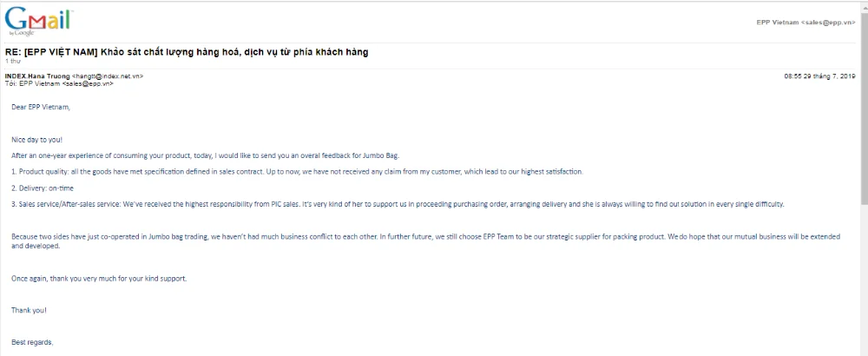
Task: Click the 'Best regards,' closing line
Action: tap(32, 342)
